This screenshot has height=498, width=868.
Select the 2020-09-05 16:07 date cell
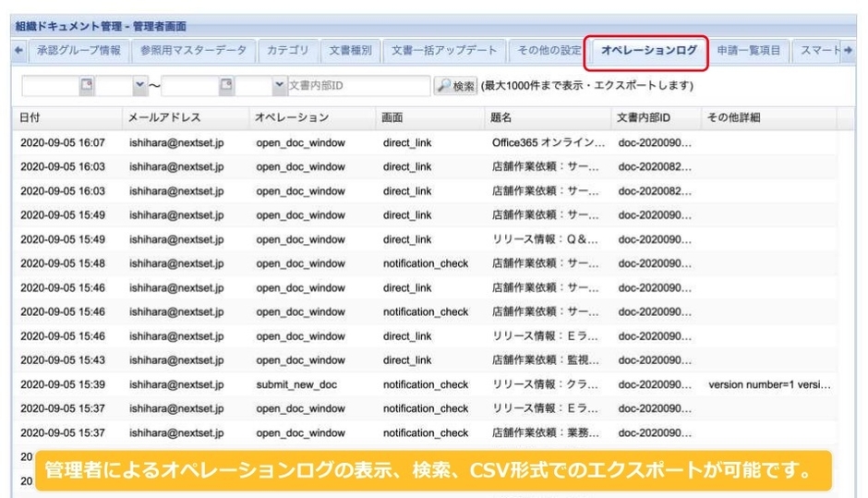(x=63, y=143)
